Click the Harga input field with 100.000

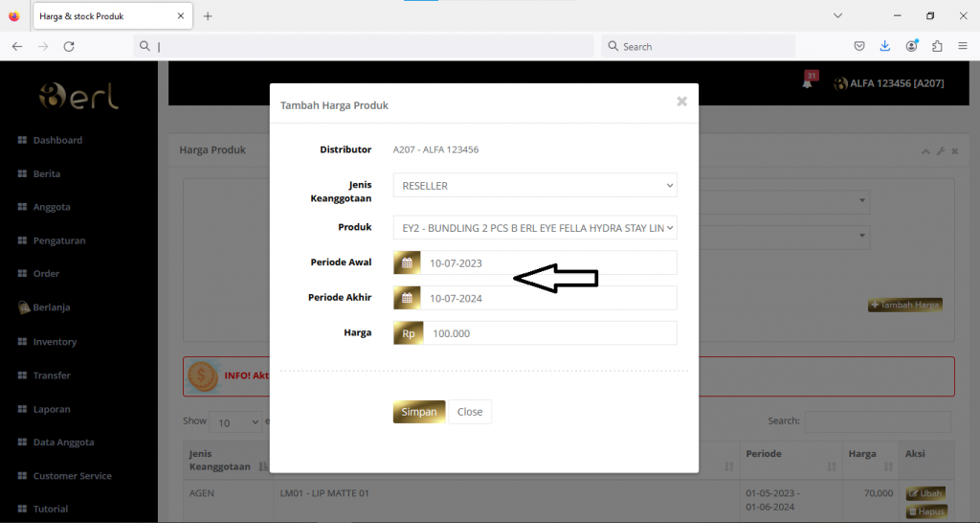pos(547,333)
